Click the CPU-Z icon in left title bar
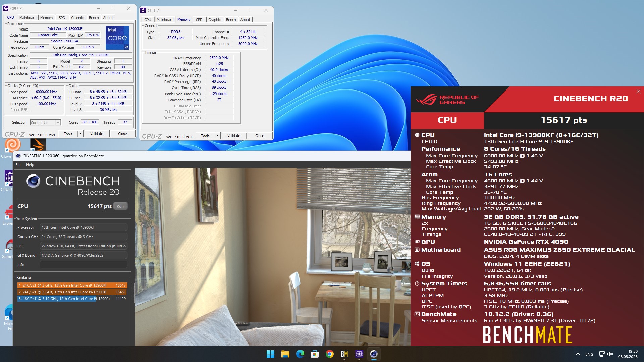The height and width of the screenshot is (362, 644). pos(5,8)
